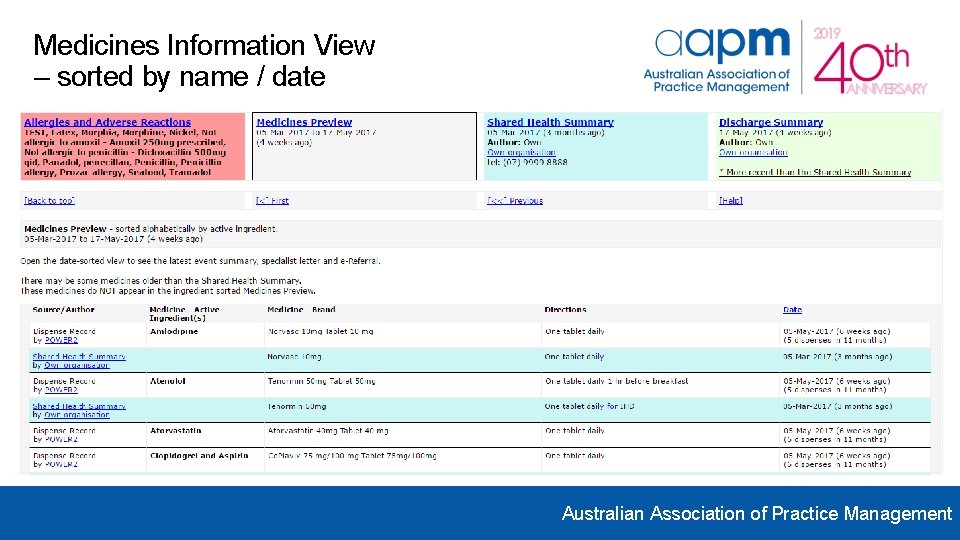Go to the First page link
This screenshot has height=540, width=960.
point(272,200)
